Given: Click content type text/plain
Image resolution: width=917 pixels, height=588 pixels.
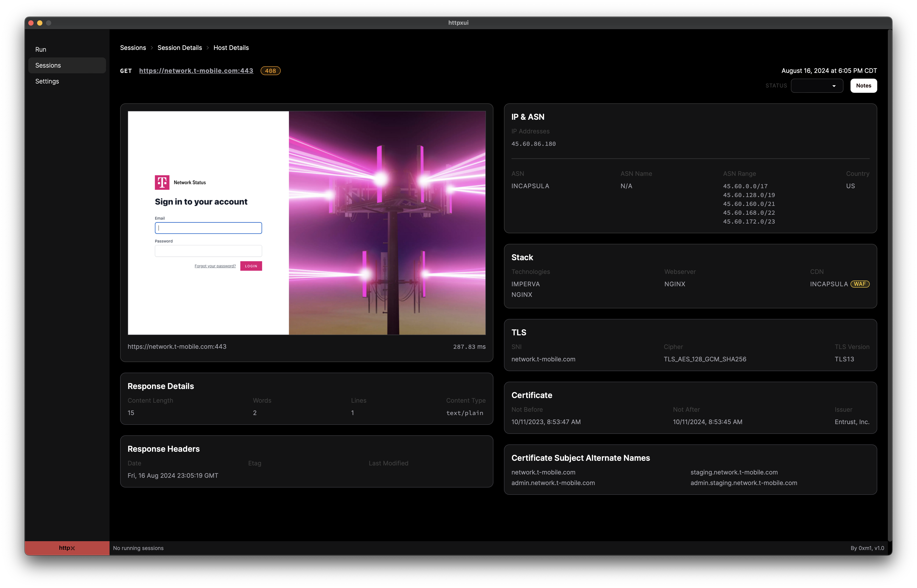Looking at the screenshot, I should (x=465, y=413).
